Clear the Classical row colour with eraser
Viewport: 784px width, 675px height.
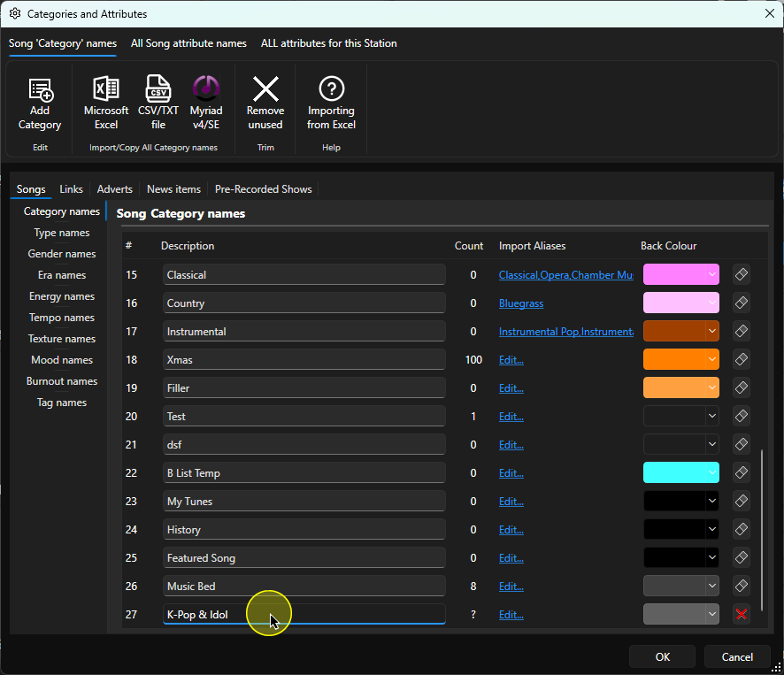click(x=741, y=274)
